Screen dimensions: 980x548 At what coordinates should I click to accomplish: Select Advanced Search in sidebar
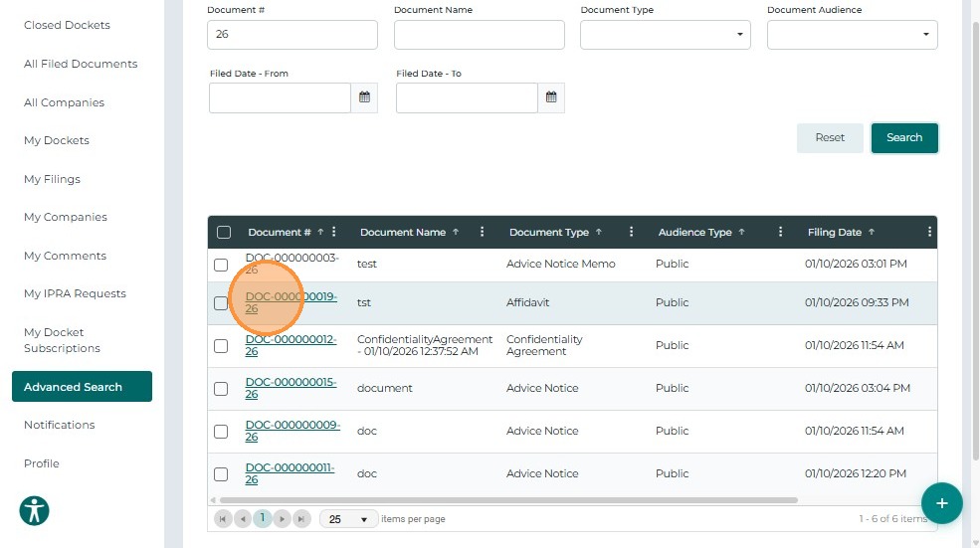click(x=82, y=386)
